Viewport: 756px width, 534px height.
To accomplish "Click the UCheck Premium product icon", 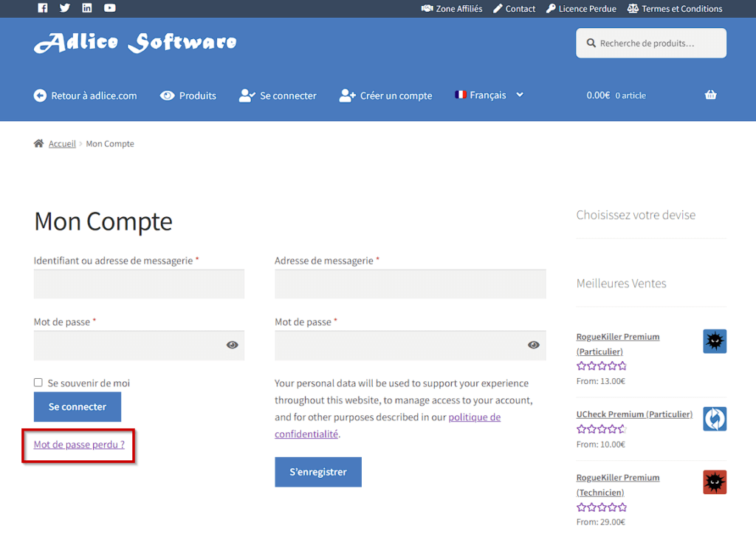I will (x=714, y=419).
